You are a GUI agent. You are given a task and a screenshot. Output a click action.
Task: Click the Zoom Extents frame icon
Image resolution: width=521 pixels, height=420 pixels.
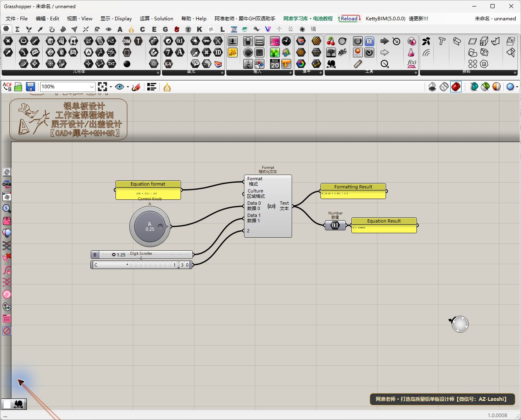pos(102,87)
